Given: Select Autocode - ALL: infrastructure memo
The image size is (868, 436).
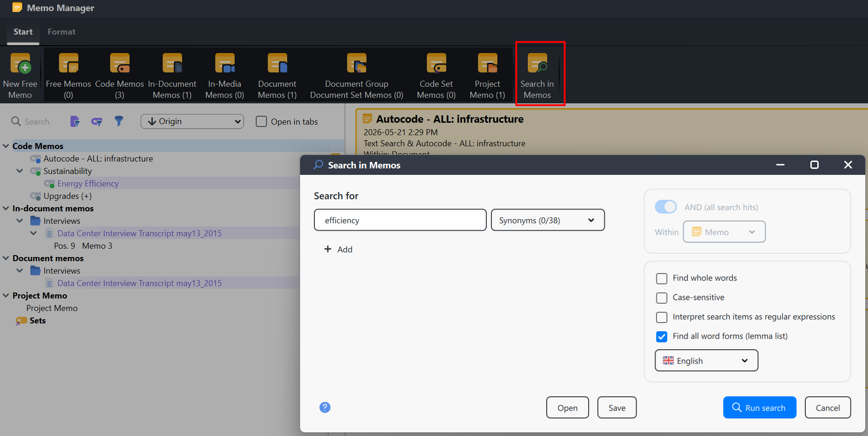Looking at the screenshot, I should pos(98,158).
